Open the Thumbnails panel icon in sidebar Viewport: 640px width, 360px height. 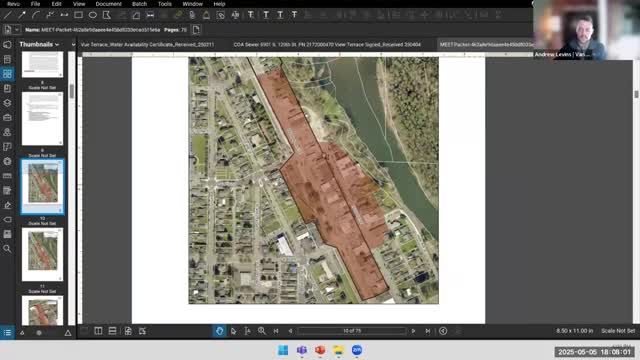pos(7,74)
